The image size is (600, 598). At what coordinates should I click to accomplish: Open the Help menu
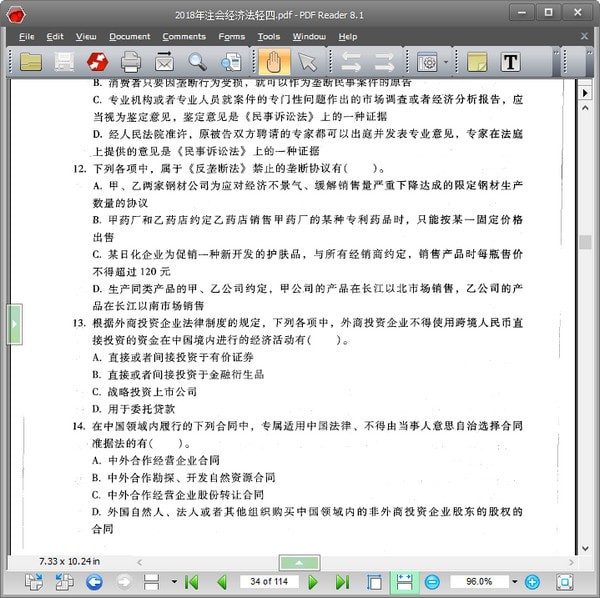(347, 36)
